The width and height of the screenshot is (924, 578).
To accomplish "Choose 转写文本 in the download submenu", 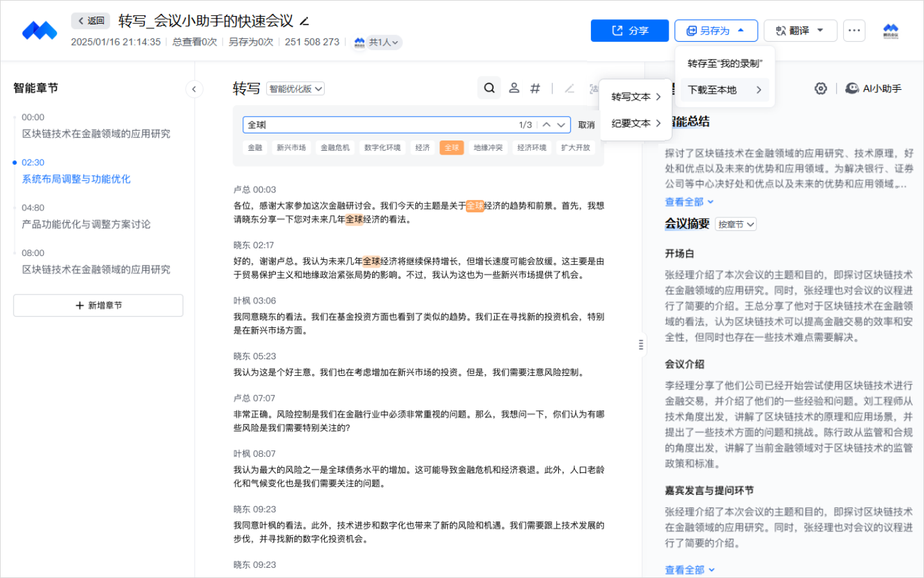I will point(635,97).
